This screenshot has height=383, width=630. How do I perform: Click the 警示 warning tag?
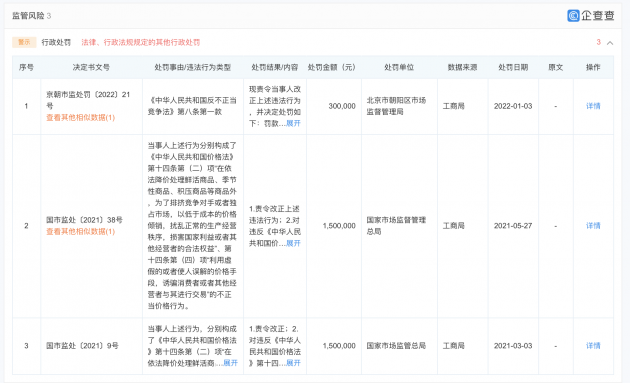pos(24,42)
